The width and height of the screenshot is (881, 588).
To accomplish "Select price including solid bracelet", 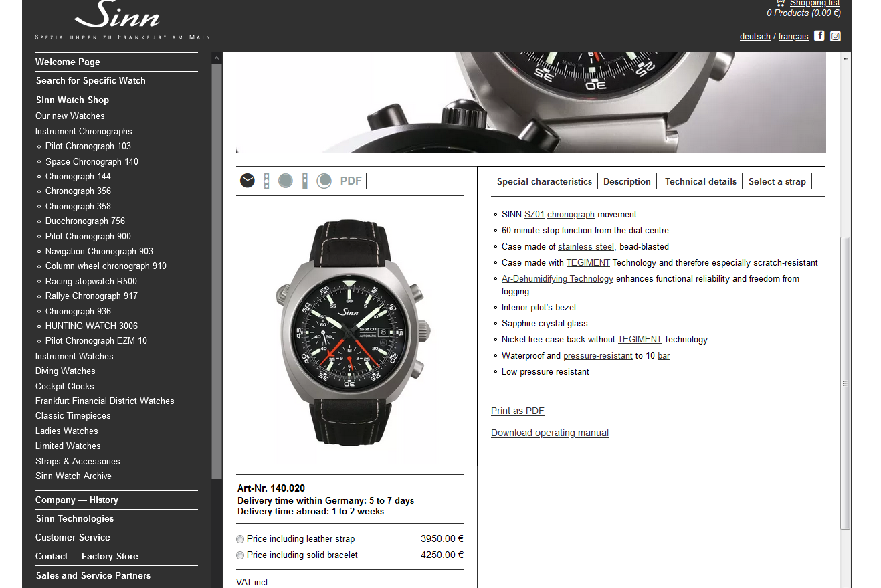I will click(x=240, y=555).
